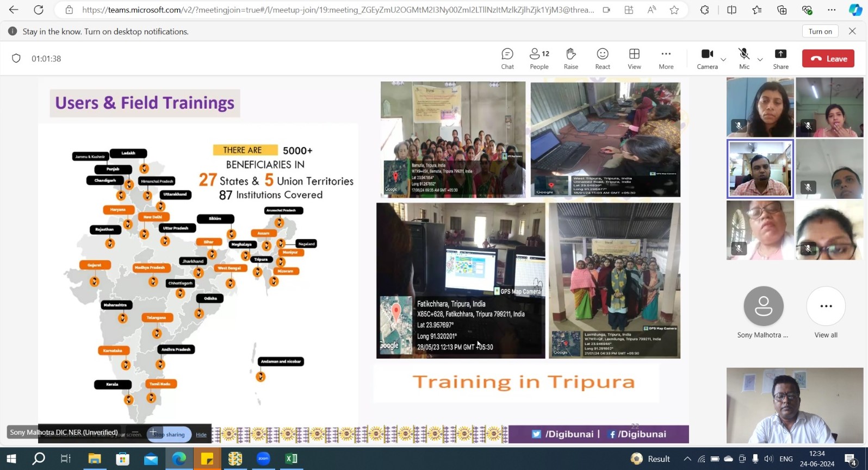Open the View layout options
The width and height of the screenshot is (868, 470).
click(634, 59)
